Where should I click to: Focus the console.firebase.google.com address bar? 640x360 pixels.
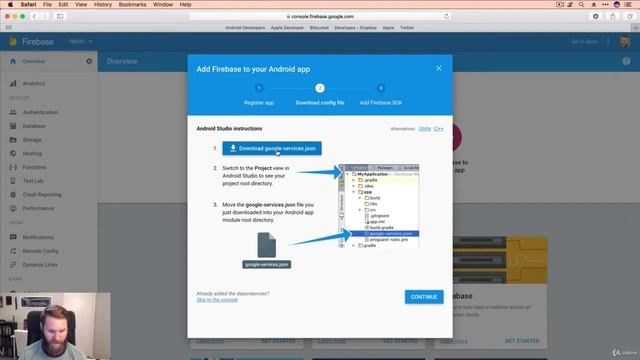point(320,16)
